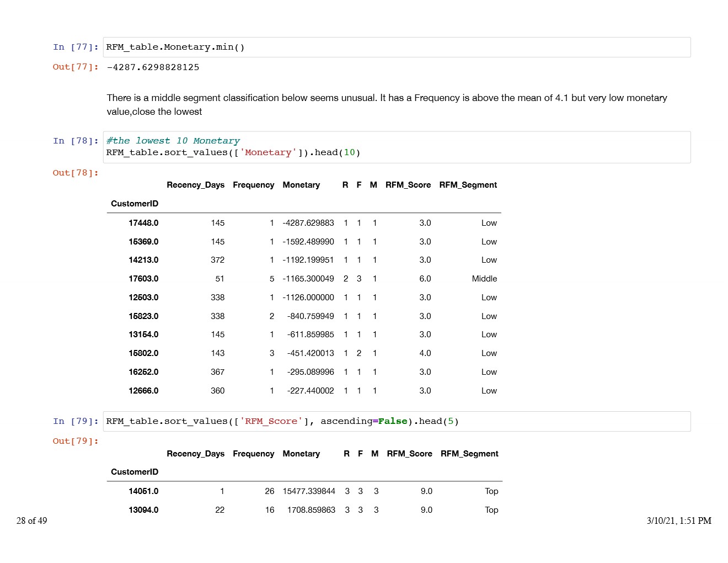Click RFM_Score column header in Out[79] table
This screenshot has width=728, height=563.
(409, 454)
